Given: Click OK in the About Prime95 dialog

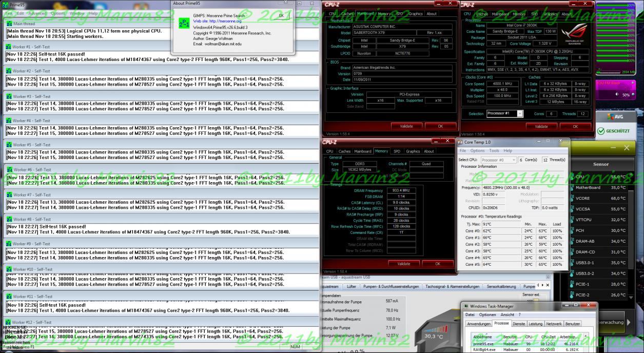Looking at the screenshot, I should pyautogui.click(x=281, y=16).
